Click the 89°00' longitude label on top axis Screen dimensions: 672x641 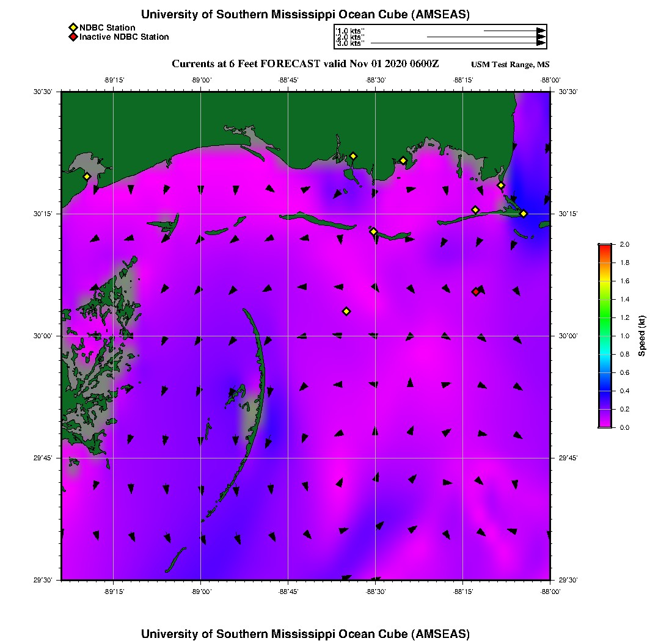(x=201, y=80)
